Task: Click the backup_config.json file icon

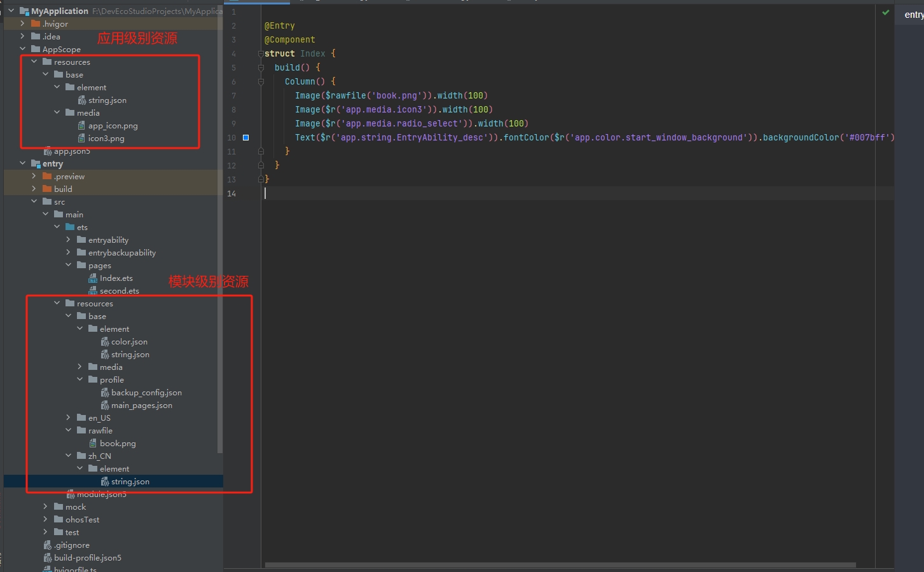Action: (x=105, y=392)
